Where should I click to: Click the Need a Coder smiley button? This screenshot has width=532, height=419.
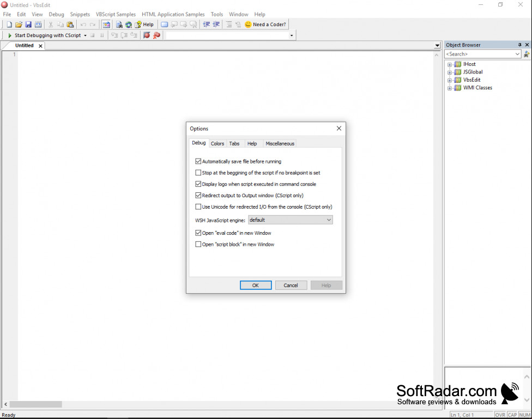tap(265, 25)
